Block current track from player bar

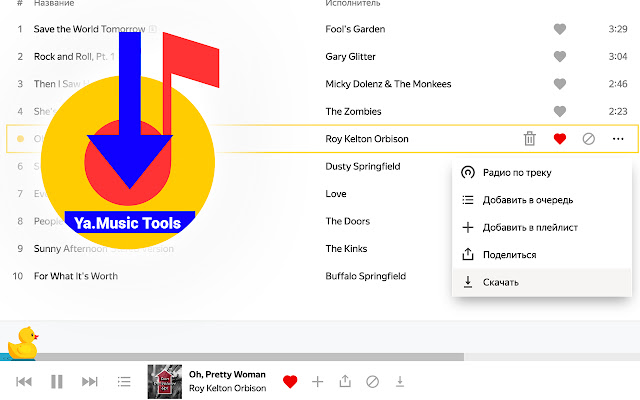(372, 382)
